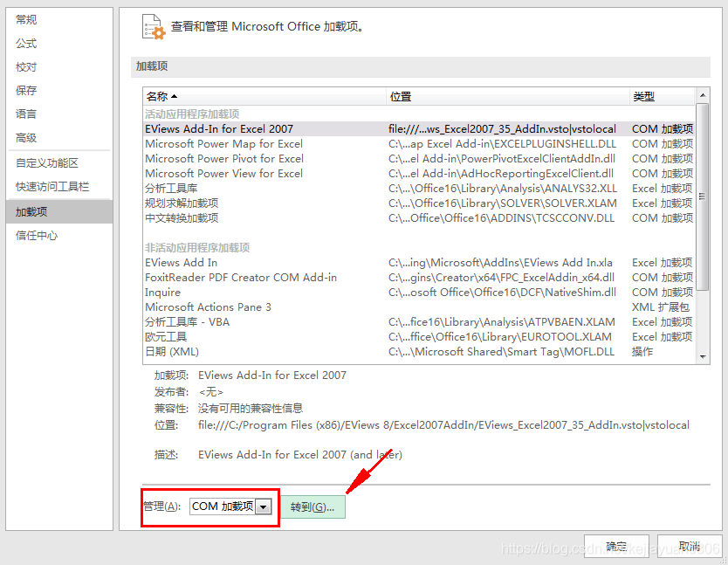Select the 日期 (XML) row
The width and height of the screenshot is (728, 565).
pyautogui.click(x=419, y=352)
